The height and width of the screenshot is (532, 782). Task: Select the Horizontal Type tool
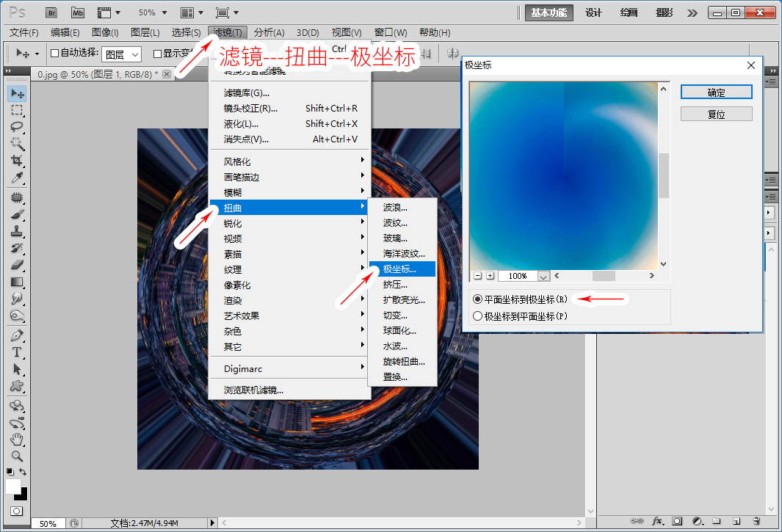click(17, 352)
